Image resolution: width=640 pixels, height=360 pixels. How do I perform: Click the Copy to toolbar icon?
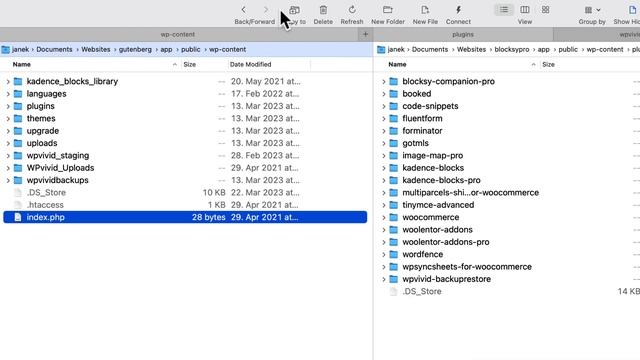tap(295, 10)
